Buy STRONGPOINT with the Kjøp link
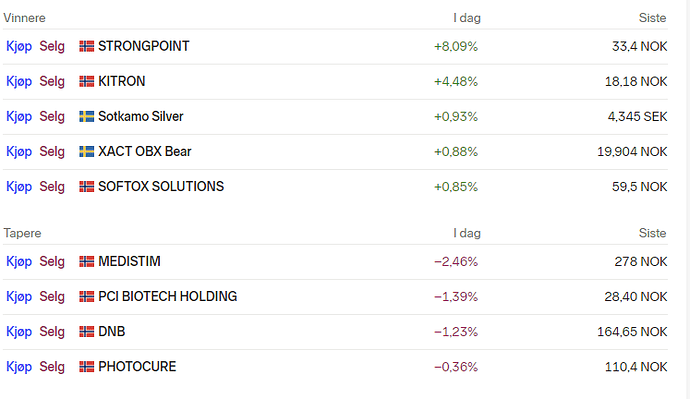Image resolution: width=690 pixels, height=399 pixels. pyautogui.click(x=19, y=47)
